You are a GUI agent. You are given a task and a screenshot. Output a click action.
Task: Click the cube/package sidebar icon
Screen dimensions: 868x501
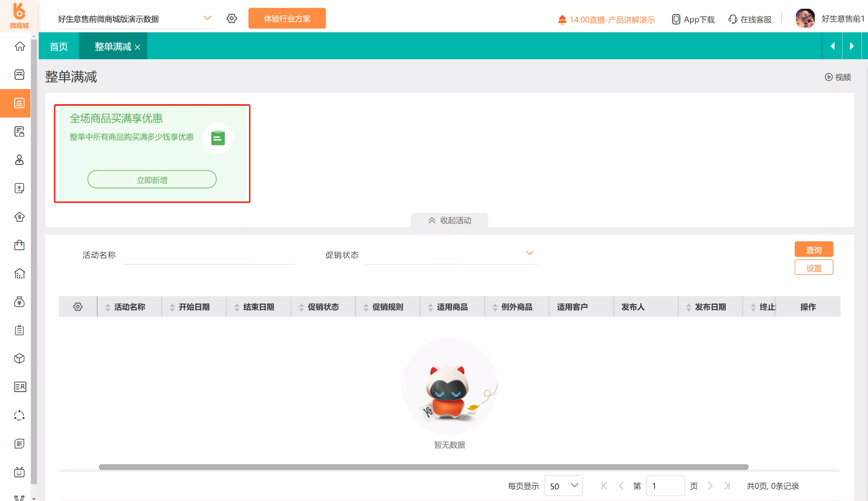pyautogui.click(x=20, y=358)
